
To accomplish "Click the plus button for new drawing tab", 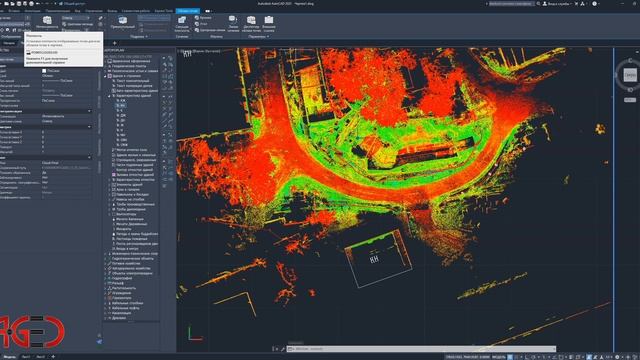I will 115,43.
